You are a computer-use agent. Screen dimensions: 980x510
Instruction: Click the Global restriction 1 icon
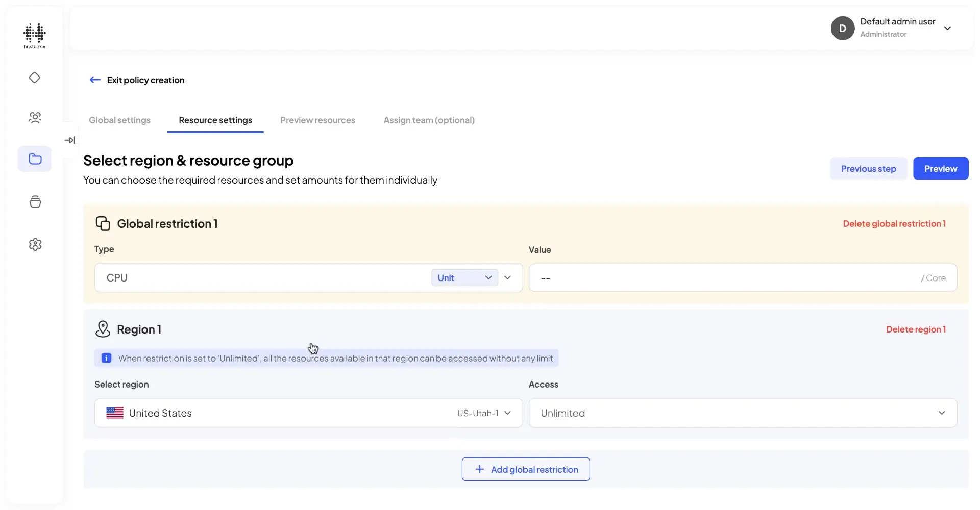tap(103, 223)
